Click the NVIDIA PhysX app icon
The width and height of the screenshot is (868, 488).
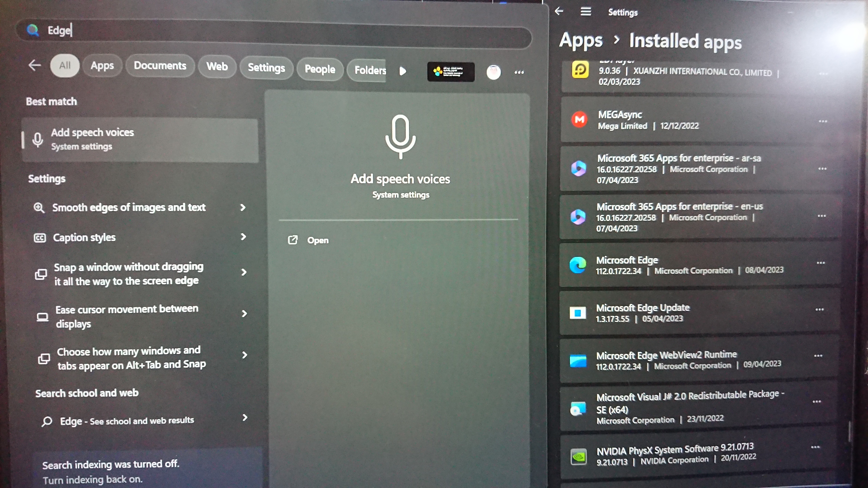tap(579, 456)
